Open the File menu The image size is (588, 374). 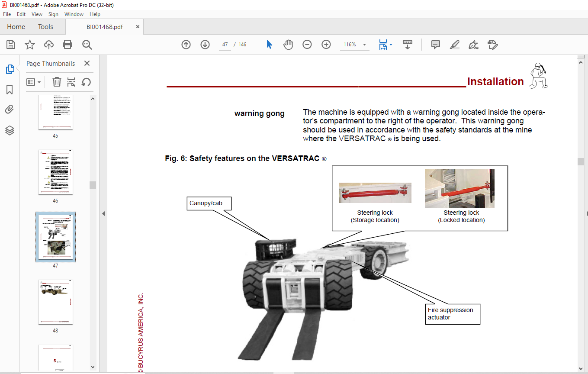(x=7, y=14)
